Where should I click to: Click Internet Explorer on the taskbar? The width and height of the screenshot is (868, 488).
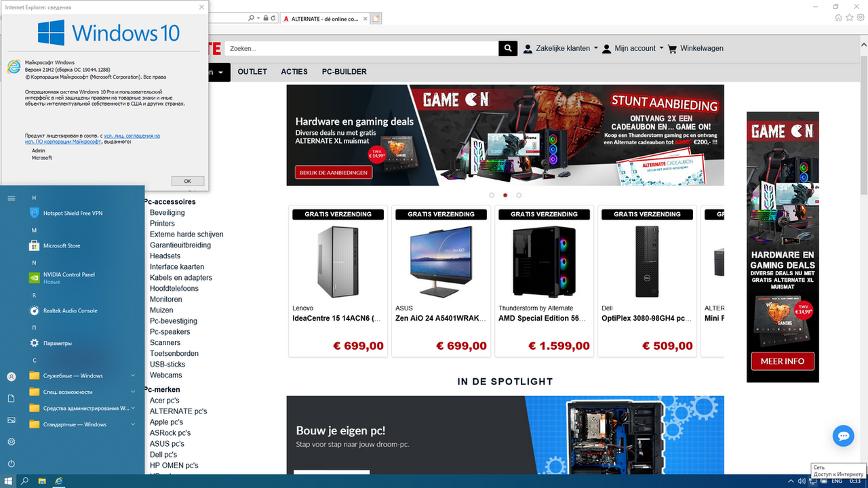pos(59,481)
